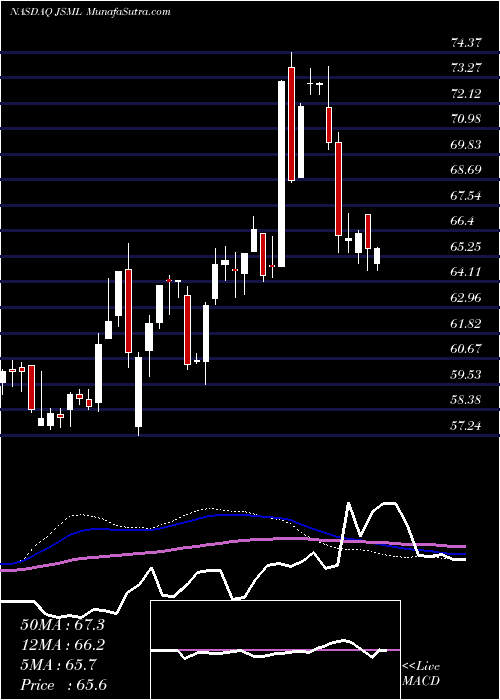Click the 50MA : 67.3 readout
Screen dimensions: 500x700
tap(62, 625)
